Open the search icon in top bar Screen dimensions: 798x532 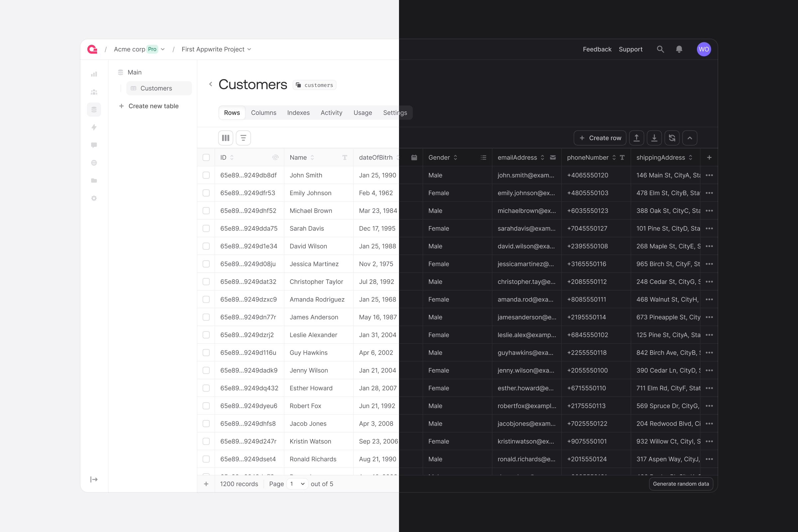pyautogui.click(x=660, y=49)
